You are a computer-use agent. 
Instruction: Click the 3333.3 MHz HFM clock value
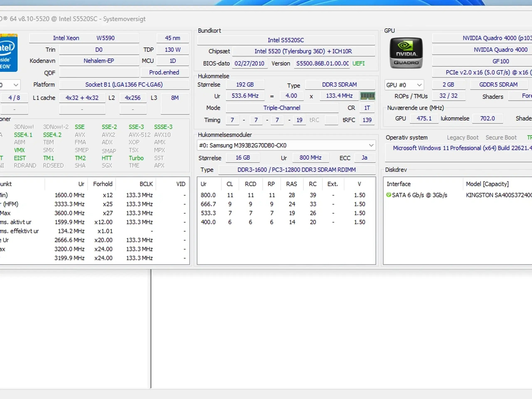(x=69, y=204)
